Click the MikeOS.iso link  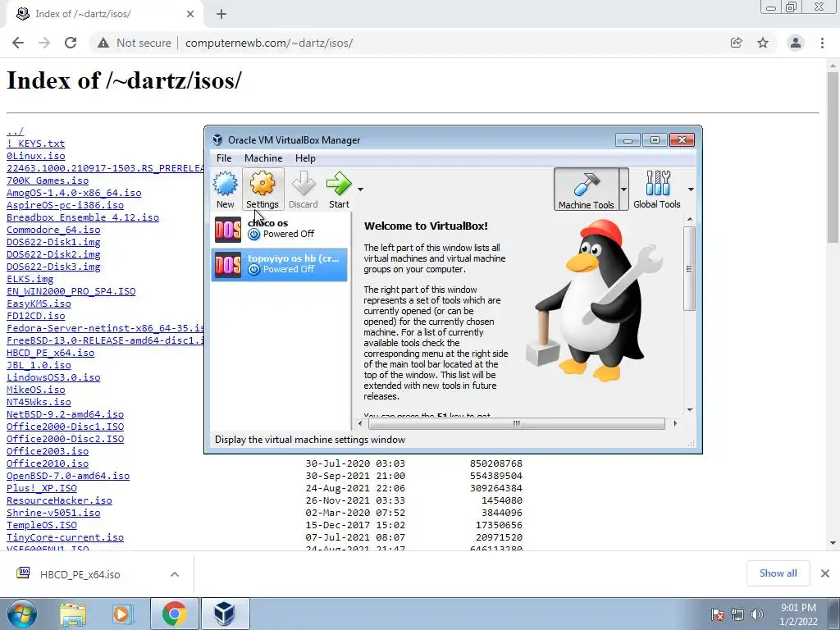pyautogui.click(x=36, y=390)
